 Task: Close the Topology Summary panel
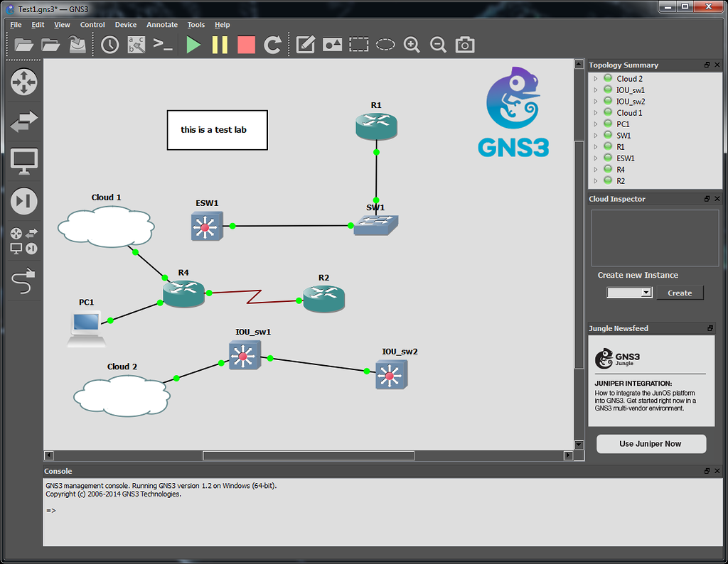pyautogui.click(x=717, y=65)
